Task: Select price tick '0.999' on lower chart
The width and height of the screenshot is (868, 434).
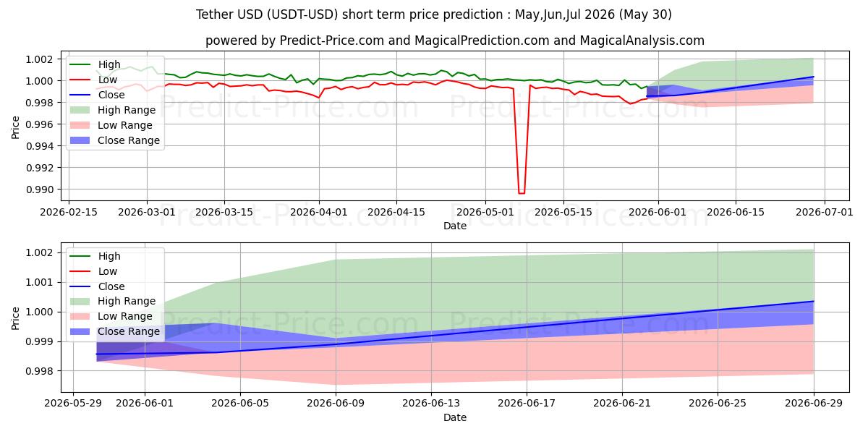Action: pos(41,341)
